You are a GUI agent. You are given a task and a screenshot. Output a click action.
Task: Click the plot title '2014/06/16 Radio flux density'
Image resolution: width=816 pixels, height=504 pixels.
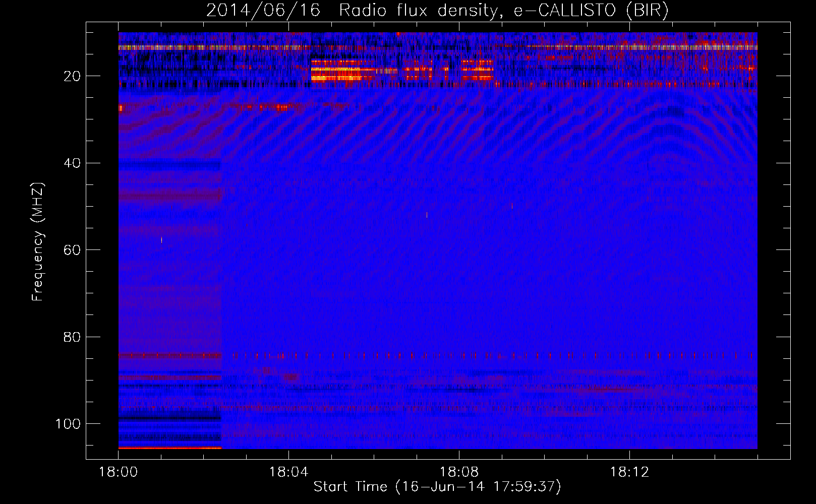tap(437, 11)
